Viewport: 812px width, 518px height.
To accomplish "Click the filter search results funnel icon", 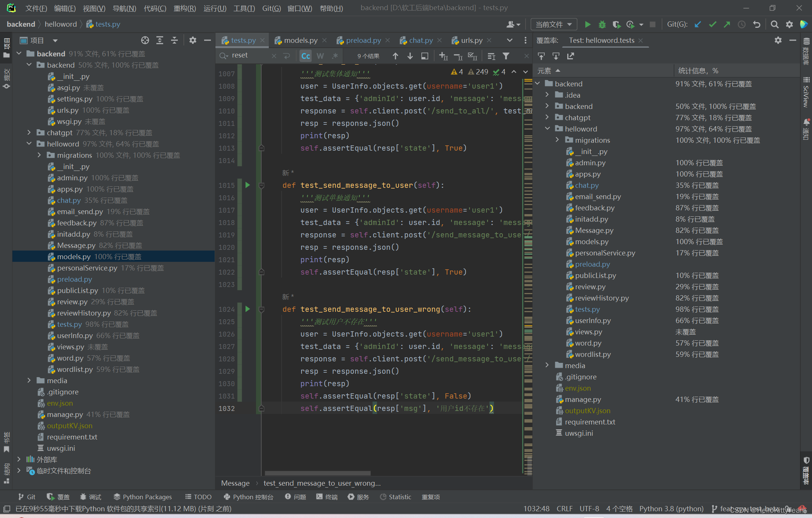I will pos(506,56).
